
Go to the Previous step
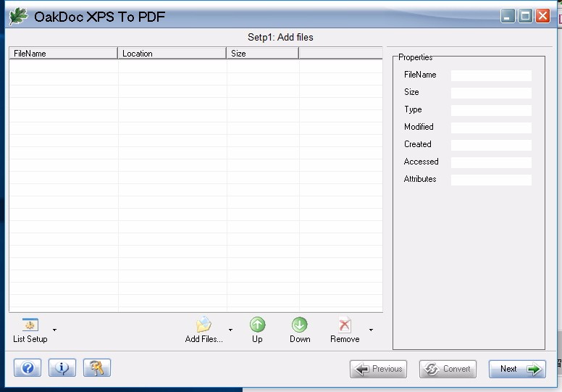pos(378,369)
